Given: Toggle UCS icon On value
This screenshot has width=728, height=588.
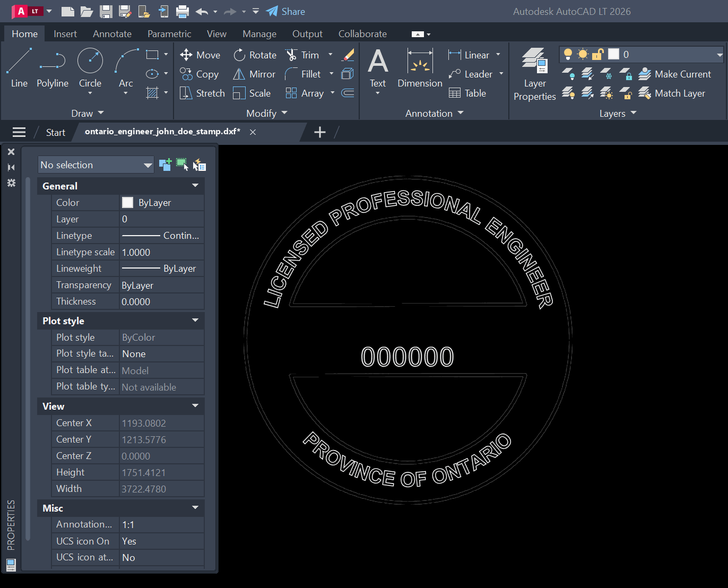Looking at the screenshot, I should coord(162,541).
